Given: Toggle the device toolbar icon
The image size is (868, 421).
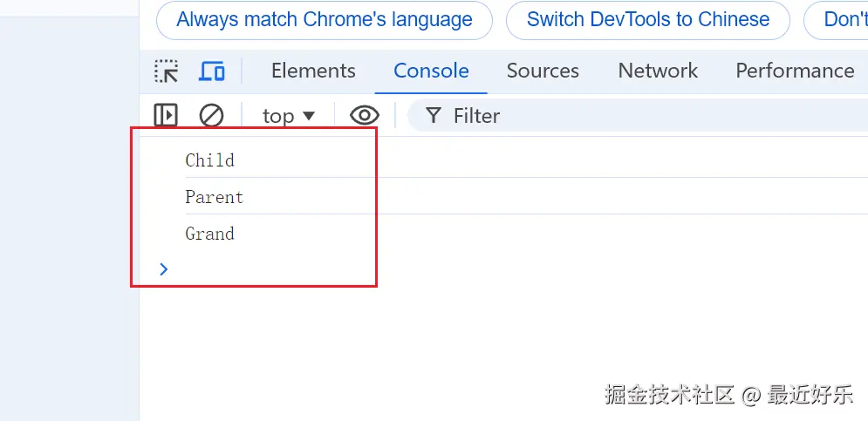Looking at the screenshot, I should click(211, 71).
